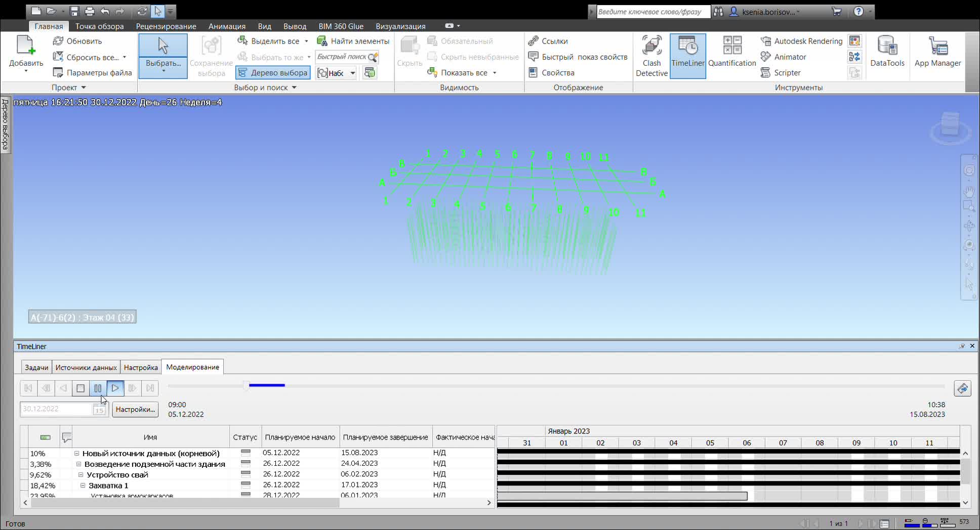This screenshot has height=530, width=980.
Task: Click the shopping cart icon
Action: (836, 11)
